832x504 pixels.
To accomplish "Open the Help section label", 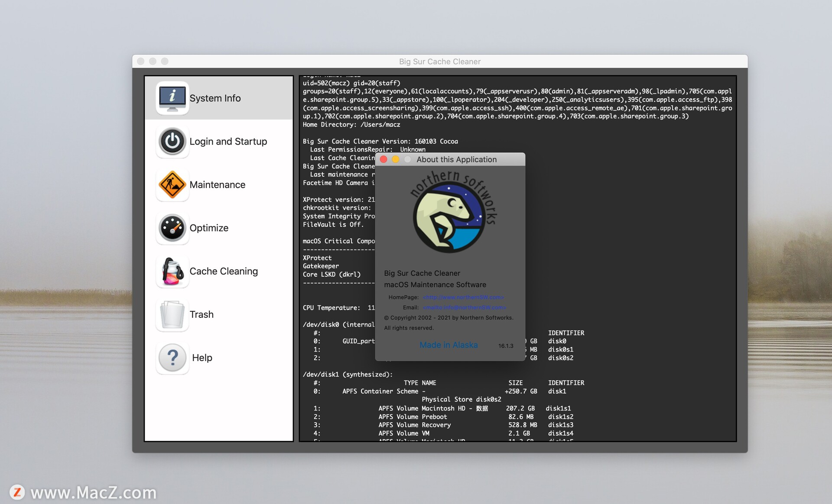I will point(202,358).
